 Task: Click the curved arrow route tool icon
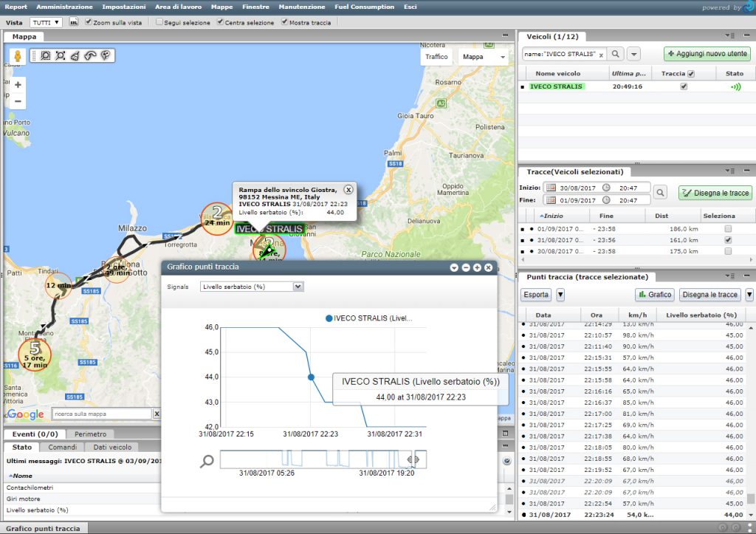click(x=90, y=55)
